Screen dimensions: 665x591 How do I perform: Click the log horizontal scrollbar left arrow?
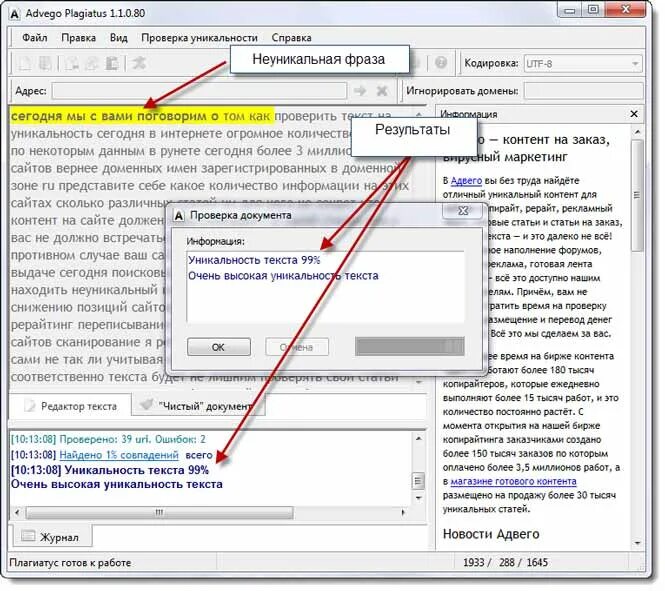(x=17, y=513)
